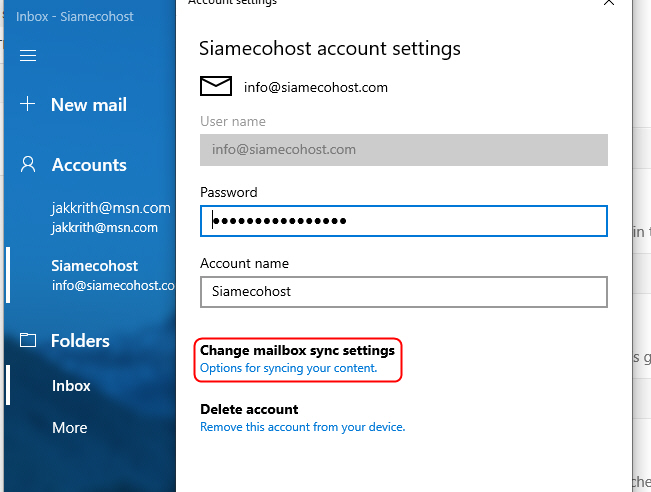Click the person icon beside Accounts
The width and height of the screenshot is (651, 492).
(x=28, y=165)
